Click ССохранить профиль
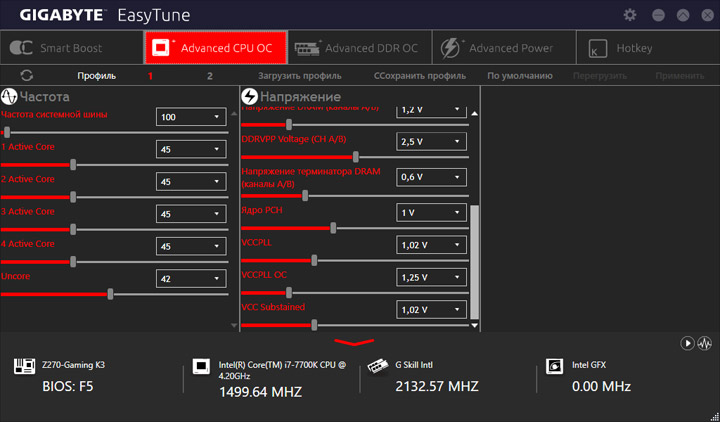 420,76
